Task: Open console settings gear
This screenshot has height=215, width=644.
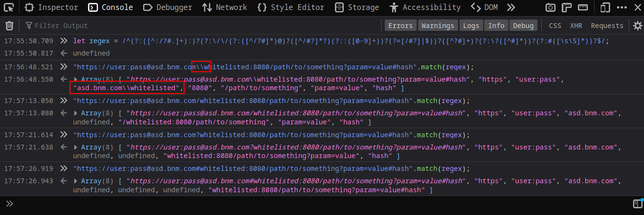Action: [x=637, y=26]
